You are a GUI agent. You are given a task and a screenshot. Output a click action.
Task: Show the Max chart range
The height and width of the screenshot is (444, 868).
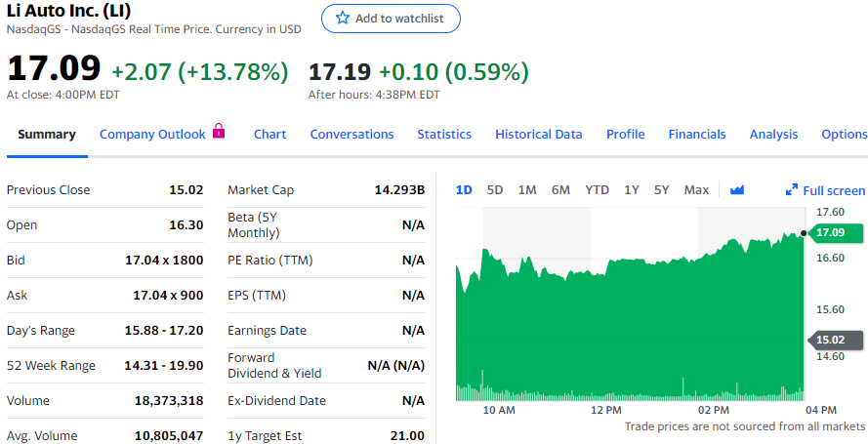[696, 189]
